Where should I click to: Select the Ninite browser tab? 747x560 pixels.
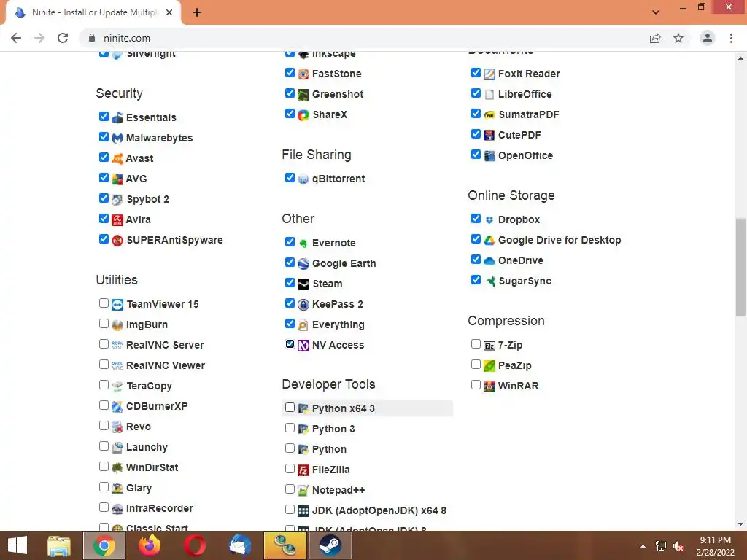[x=93, y=12]
